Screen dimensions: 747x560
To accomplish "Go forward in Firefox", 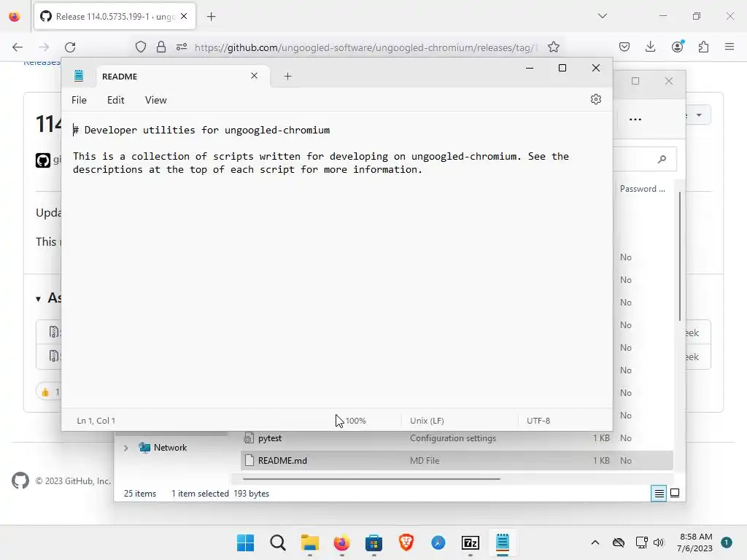I will (x=44, y=47).
